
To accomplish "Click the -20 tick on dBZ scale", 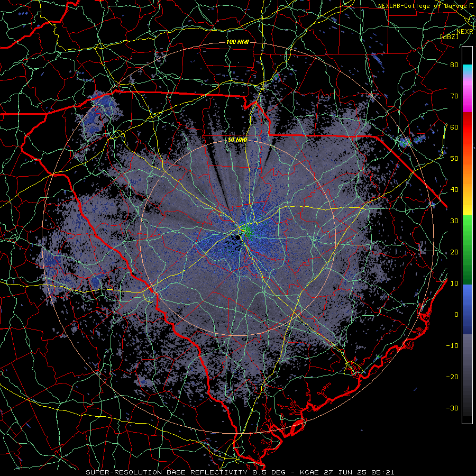I will [x=452, y=377].
